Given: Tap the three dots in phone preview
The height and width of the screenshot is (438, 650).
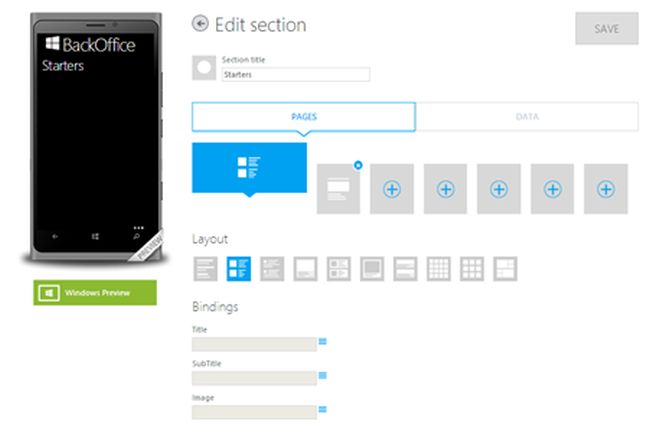Looking at the screenshot, I should [x=138, y=227].
